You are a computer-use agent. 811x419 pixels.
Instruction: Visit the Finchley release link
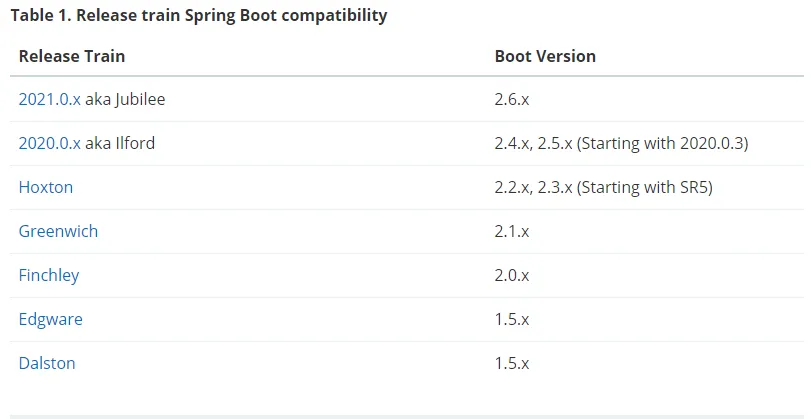point(49,275)
